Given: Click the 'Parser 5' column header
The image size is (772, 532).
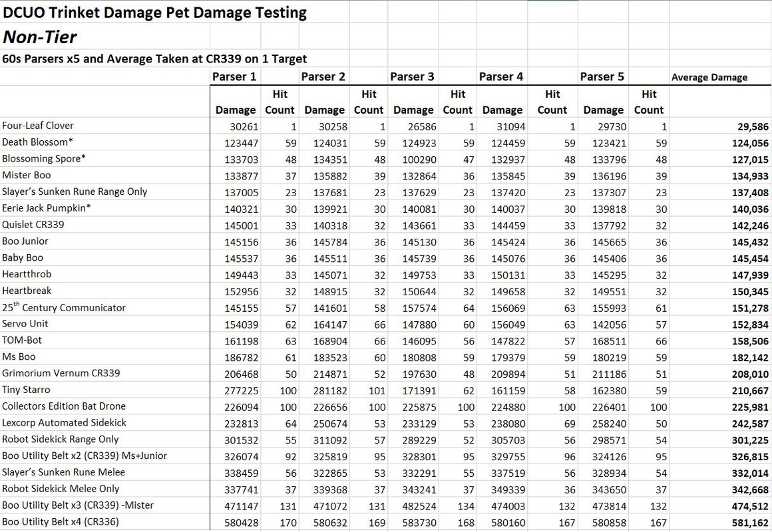Looking at the screenshot, I should tap(602, 76).
